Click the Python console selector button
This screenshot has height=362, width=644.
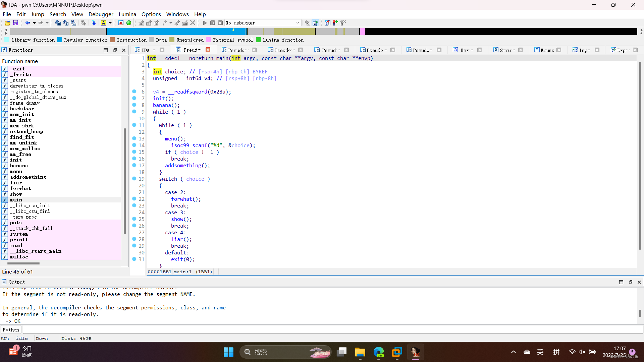[11, 330]
